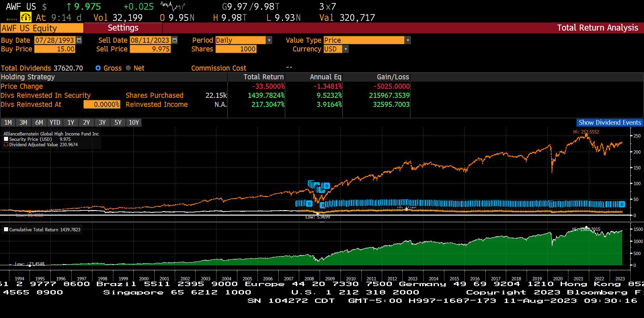Click the Cumulative Total Return legend square
The image size is (644, 318).
click(x=6, y=230)
